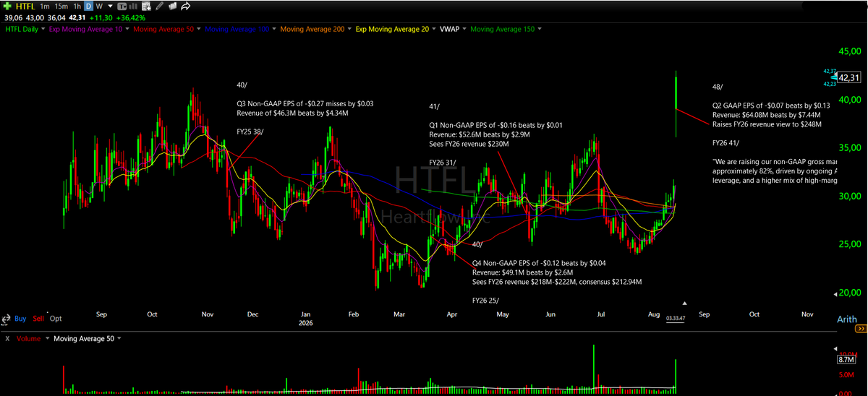Screen dimensions: 868x396
Task: Switch to the W weekly timeframe
Action: [99, 7]
